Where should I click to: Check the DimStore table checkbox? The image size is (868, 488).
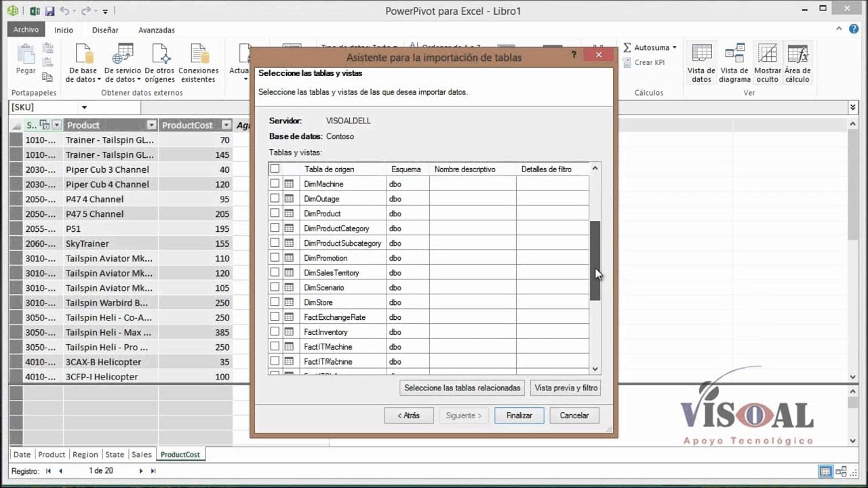(275, 302)
